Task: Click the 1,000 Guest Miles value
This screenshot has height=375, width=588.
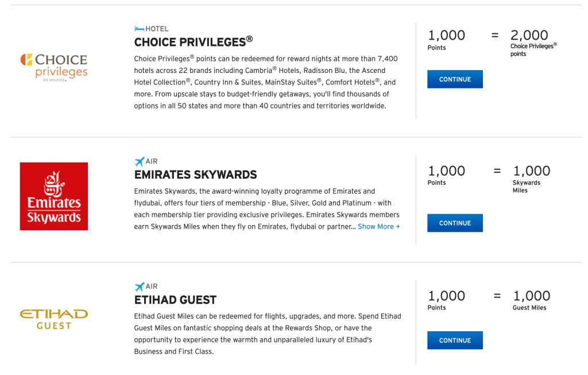Action: (531, 296)
